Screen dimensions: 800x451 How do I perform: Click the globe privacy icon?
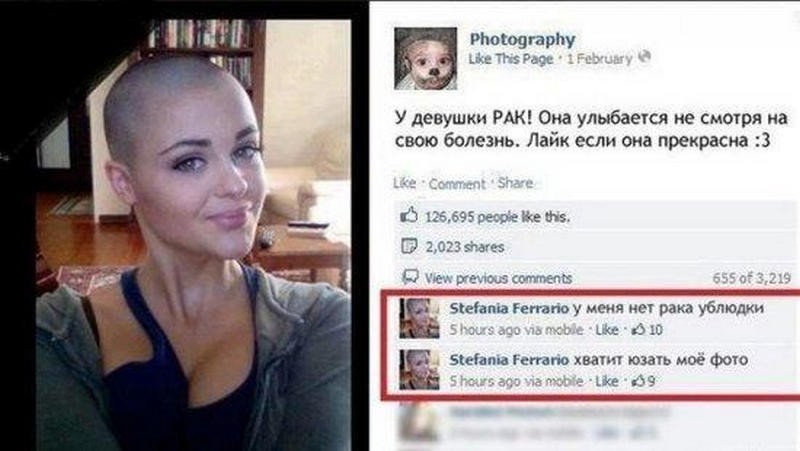pos(644,57)
